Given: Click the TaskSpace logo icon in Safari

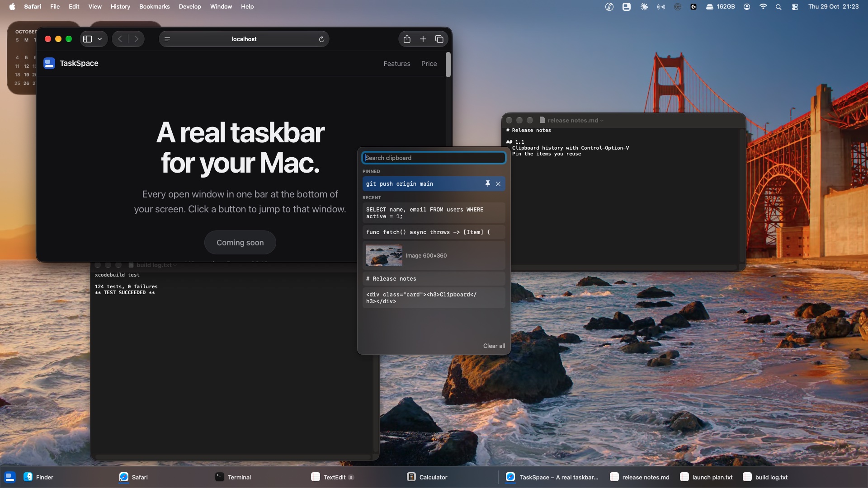Looking at the screenshot, I should pos(49,63).
